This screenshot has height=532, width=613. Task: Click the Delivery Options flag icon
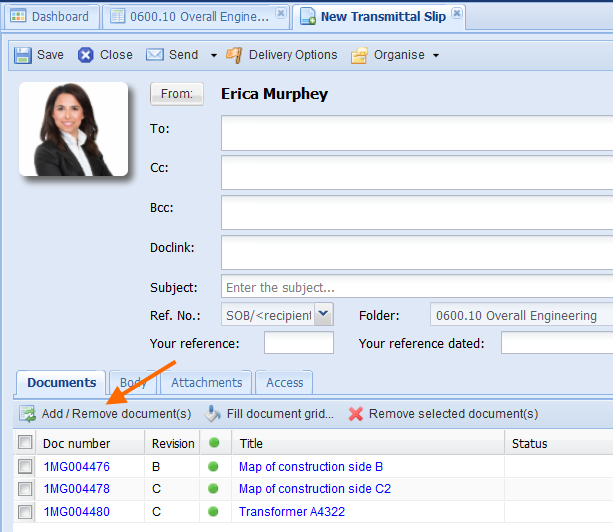click(x=234, y=55)
